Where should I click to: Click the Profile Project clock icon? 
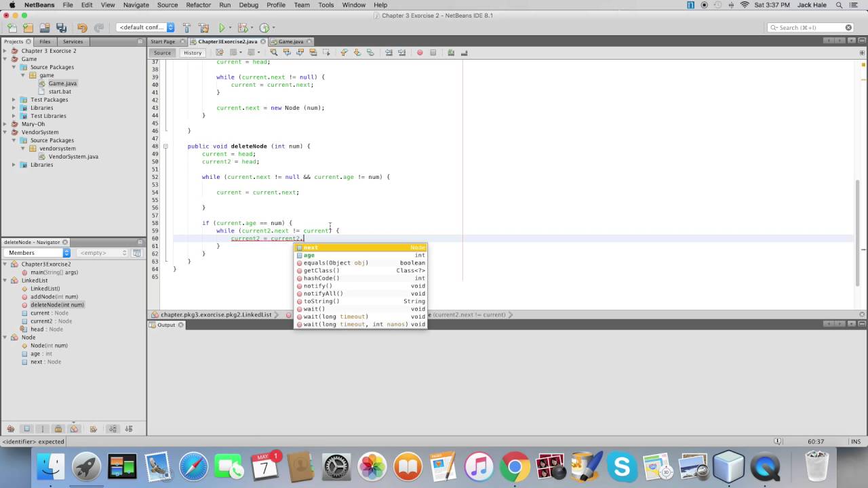(264, 28)
